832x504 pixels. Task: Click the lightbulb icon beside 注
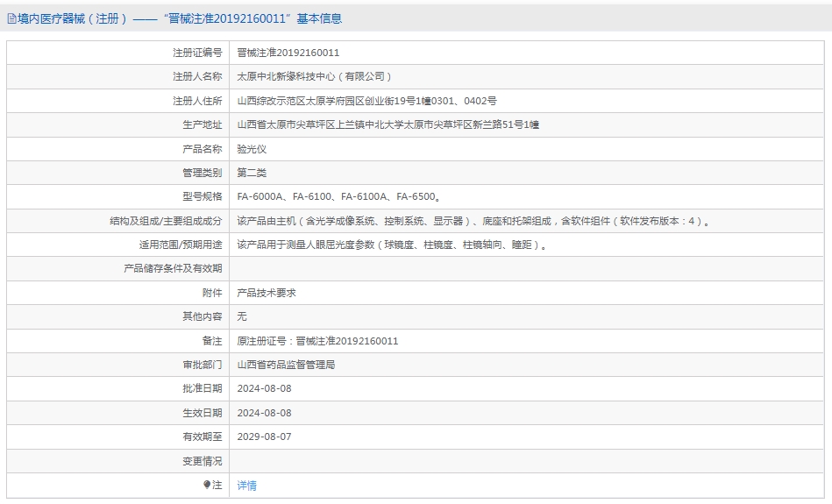coord(207,485)
